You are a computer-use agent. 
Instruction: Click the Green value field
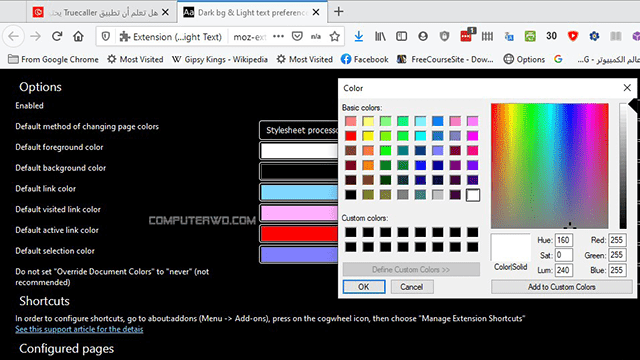click(617, 255)
